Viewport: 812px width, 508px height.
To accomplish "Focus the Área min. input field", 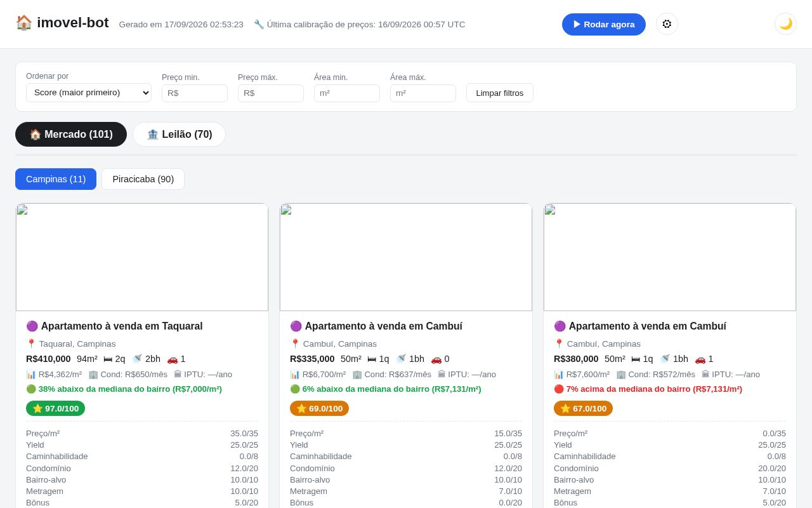I will click(x=347, y=93).
